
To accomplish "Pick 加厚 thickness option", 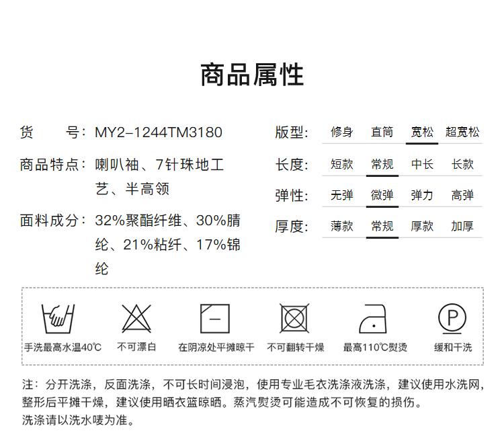I will 462,226.
